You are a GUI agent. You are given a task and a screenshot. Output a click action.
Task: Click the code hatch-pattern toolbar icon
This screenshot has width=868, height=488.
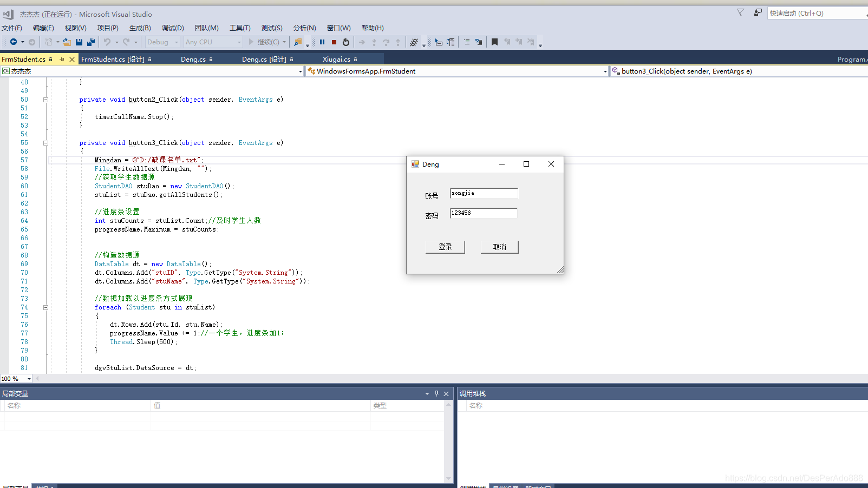[414, 42]
